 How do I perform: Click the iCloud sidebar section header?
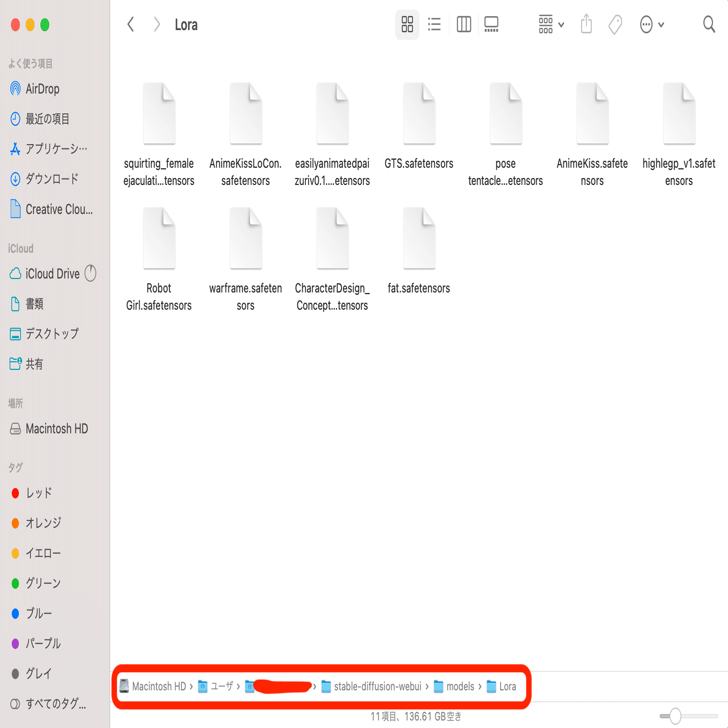click(20, 248)
